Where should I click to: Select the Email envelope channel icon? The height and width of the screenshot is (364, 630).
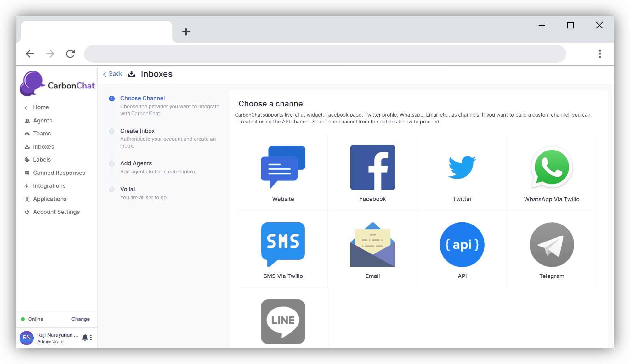point(372,244)
